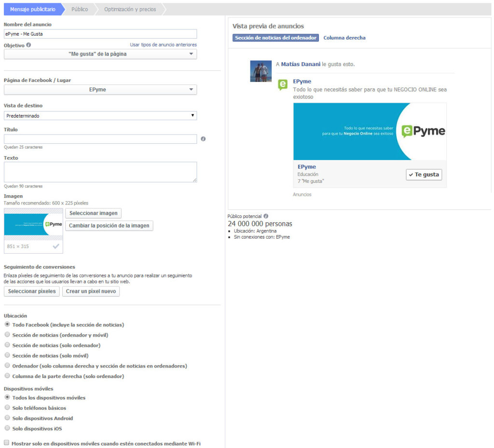494x448 pixels.
Task: Select 'Sección de noticias (solo móvil)' placement
Action: pos(7,355)
